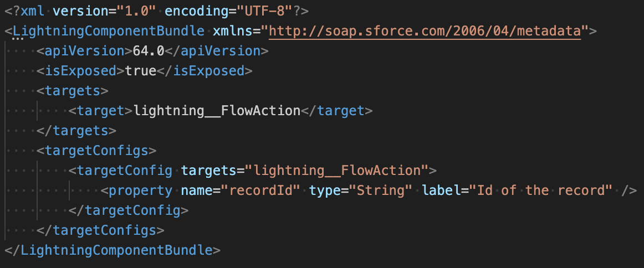Screen dimensions: 644x268
Task: Click the recordId name attribute value
Action: 260,190
